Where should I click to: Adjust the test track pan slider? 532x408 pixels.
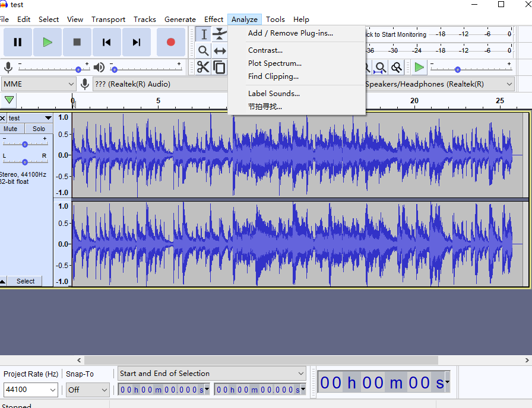[25, 162]
